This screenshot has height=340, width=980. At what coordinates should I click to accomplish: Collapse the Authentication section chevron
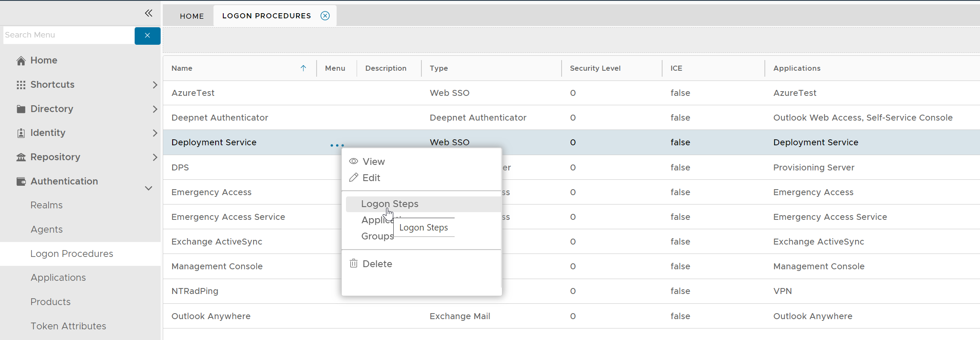pyautogui.click(x=148, y=188)
